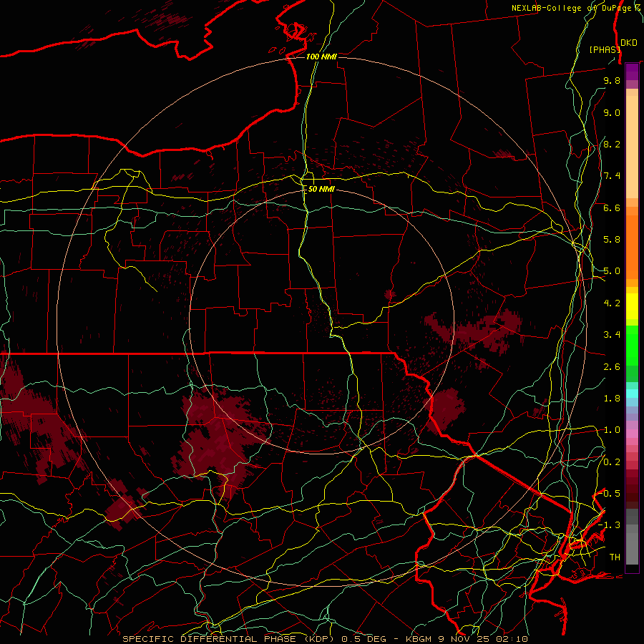The height and width of the screenshot is (644, 644).
Task: Click the TH threshold label on the scale
Action: [615, 557]
